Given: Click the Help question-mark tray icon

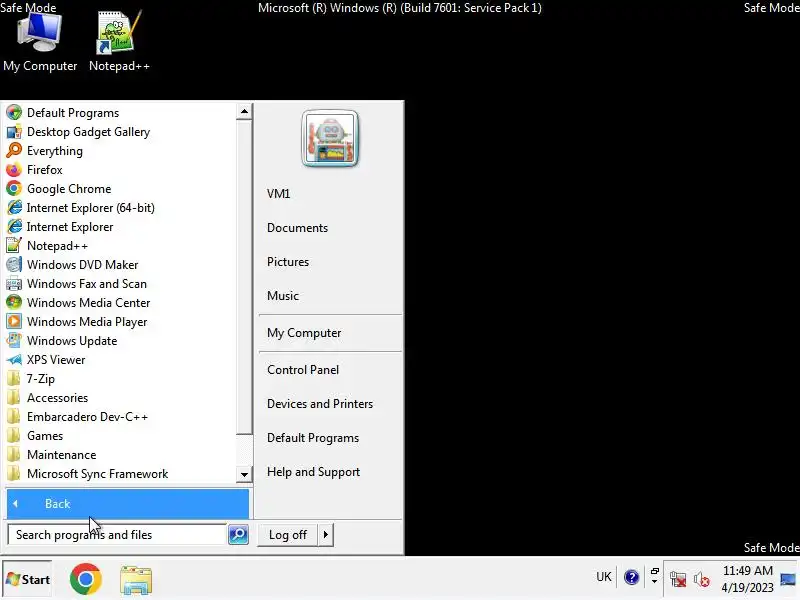Looking at the screenshot, I should pos(631,578).
